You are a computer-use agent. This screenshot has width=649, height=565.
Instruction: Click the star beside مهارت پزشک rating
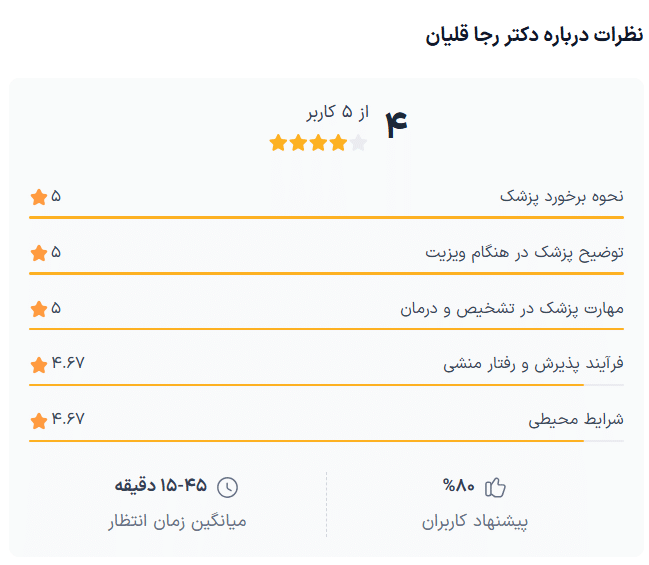[x=39, y=309]
